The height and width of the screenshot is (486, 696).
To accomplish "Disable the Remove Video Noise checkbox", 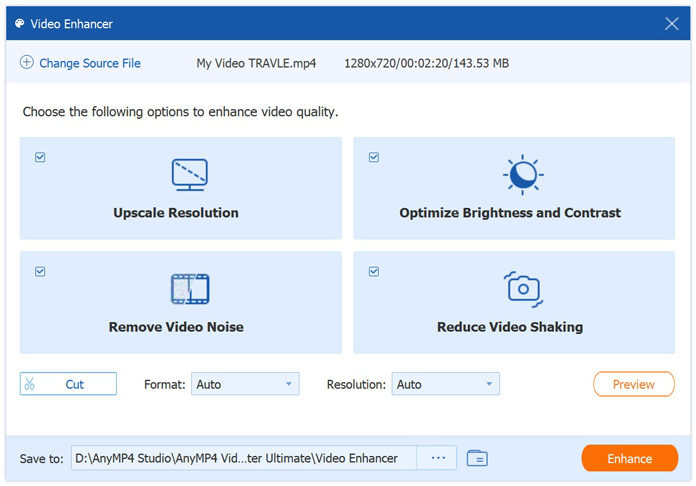I will tap(40, 271).
